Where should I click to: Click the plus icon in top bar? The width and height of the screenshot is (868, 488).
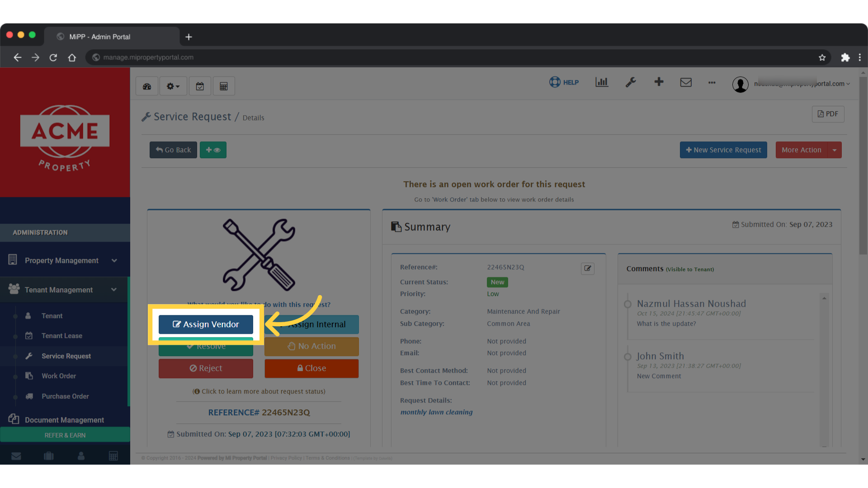659,82
